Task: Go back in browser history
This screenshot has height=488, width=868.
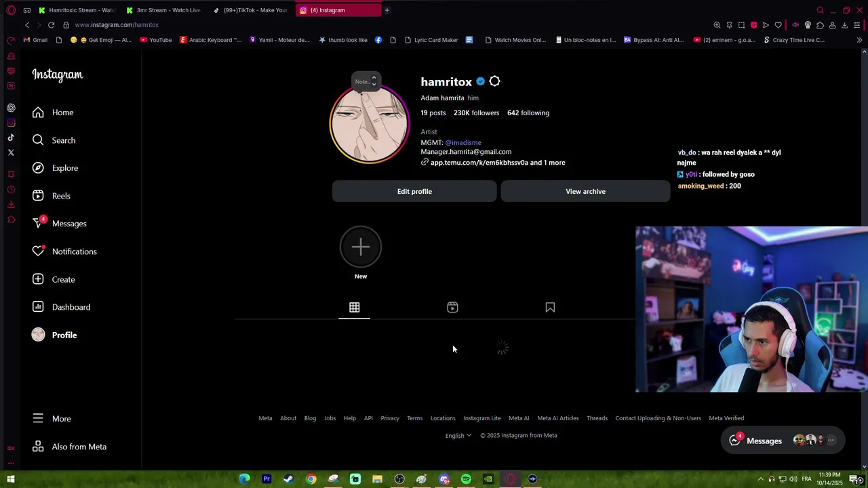Action: (x=26, y=25)
